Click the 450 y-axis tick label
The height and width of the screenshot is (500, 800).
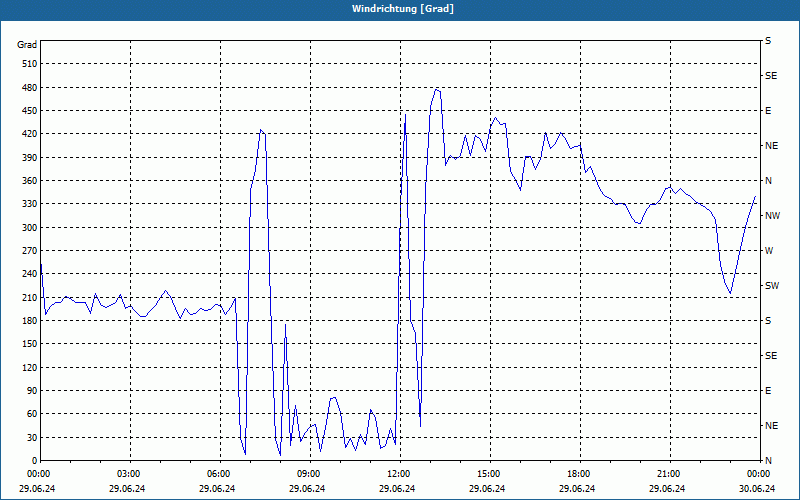pyautogui.click(x=30, y=111)
